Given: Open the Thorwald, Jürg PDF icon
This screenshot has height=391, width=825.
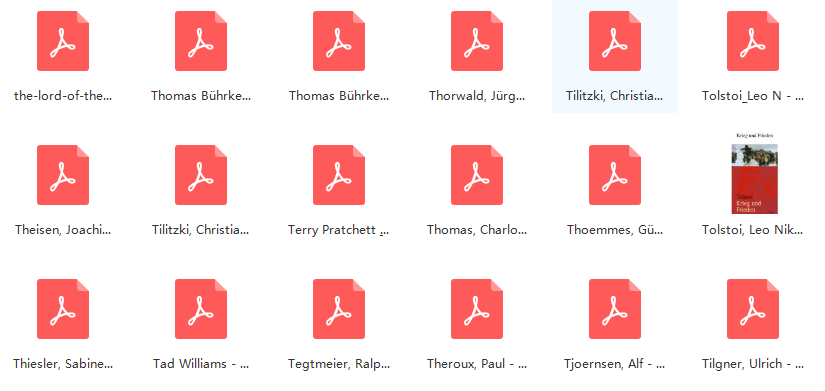Looking at the screenshot, I should [x=477, y=41].
